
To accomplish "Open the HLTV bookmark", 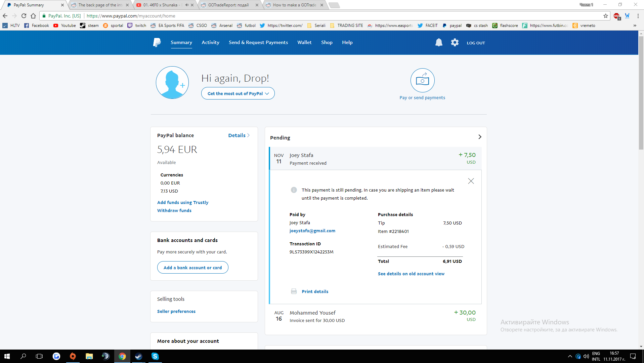I will click(11, 26).
